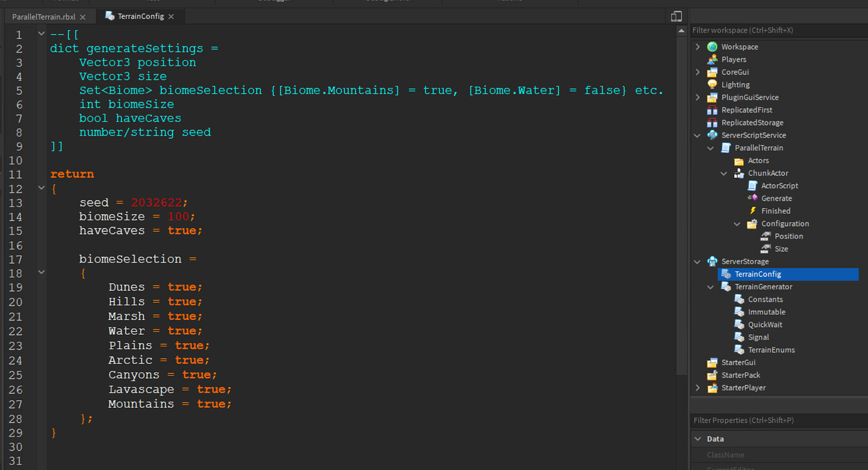
Task: Expand the Workspace node
Action: tap(698, 47)
